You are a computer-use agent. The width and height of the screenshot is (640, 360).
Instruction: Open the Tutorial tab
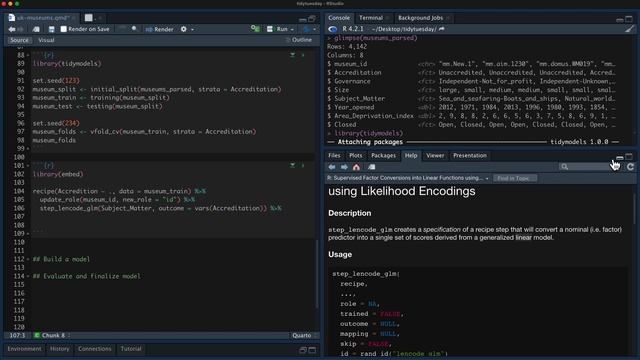coord(131,349)
